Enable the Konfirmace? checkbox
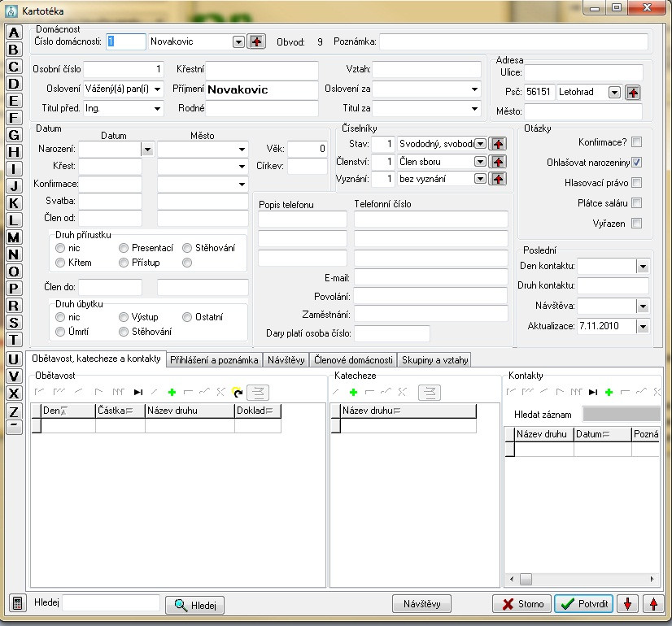 tap(636, 141)
